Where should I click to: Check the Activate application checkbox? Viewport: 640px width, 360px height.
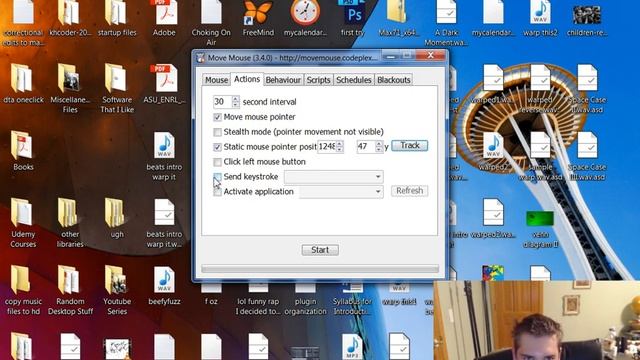(218, 192)
